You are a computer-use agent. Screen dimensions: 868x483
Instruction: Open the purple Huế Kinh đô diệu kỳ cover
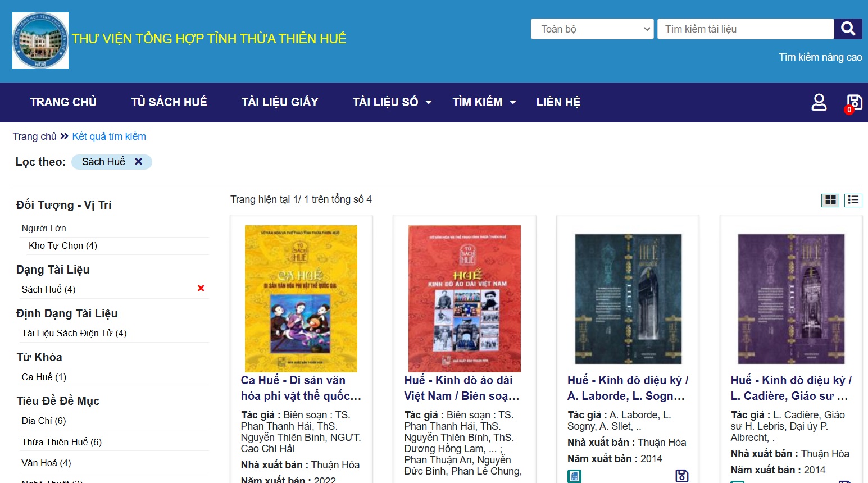coord(791,298)
